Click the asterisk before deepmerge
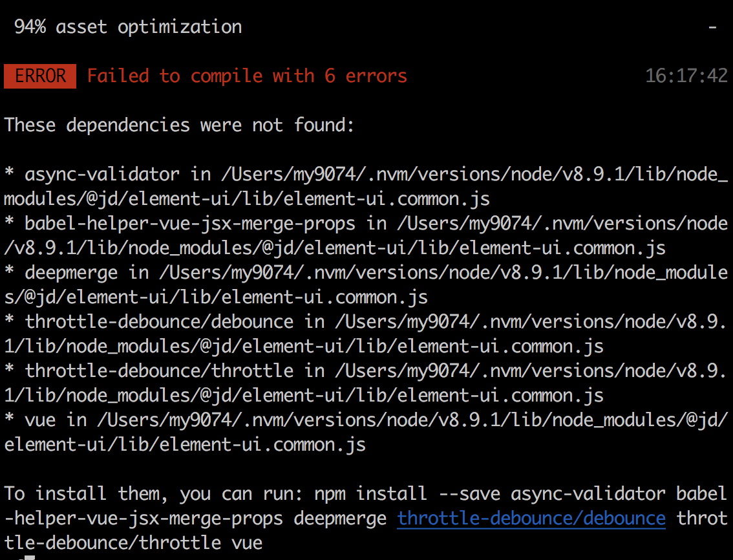The width and height of the screenshot is (733, 560). tap(9, 271)
